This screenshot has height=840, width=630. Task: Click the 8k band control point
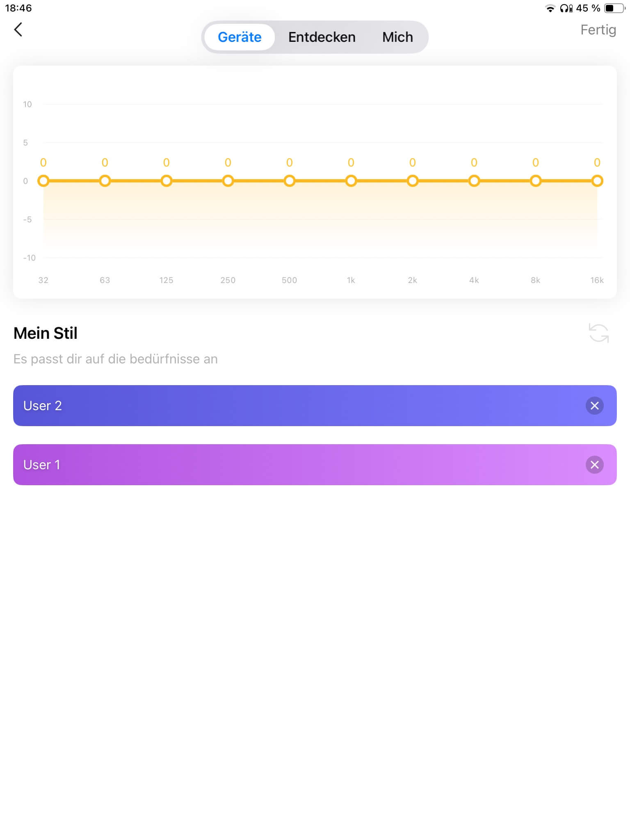pos(536,181)
